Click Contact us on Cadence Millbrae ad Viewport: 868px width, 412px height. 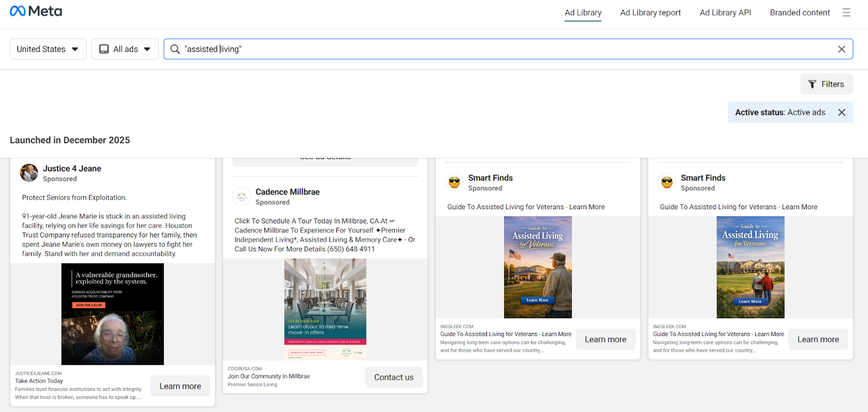(x=394, y=377)
